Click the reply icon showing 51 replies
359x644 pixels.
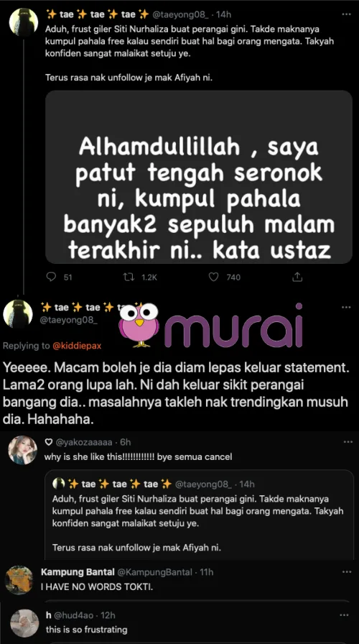pos(51,277)
